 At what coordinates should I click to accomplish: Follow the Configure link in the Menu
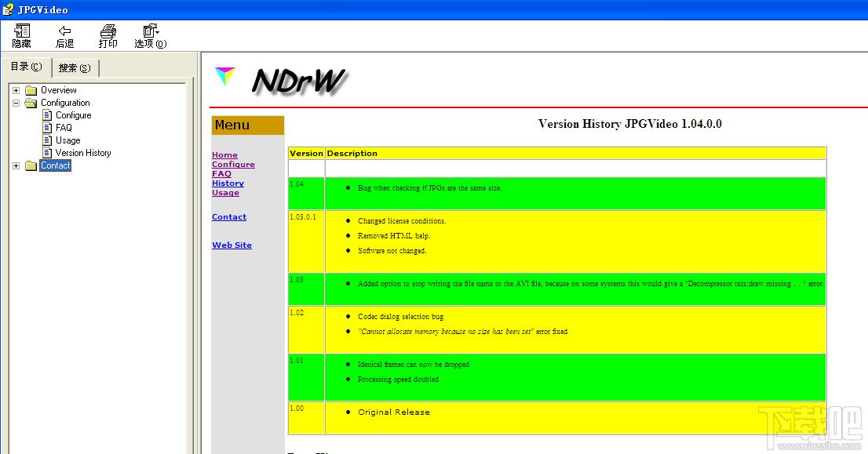click(x=234, y=164)
